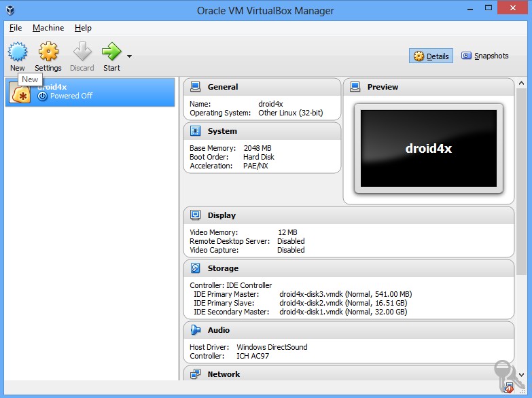
Task: Click the vertical scrollbar thumb
Action: point(522,181)
